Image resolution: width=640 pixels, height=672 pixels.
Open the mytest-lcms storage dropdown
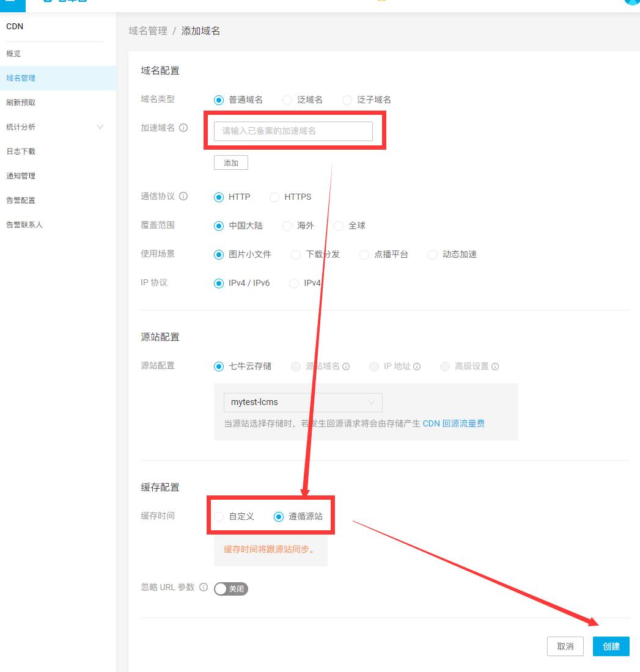[303, 402]
